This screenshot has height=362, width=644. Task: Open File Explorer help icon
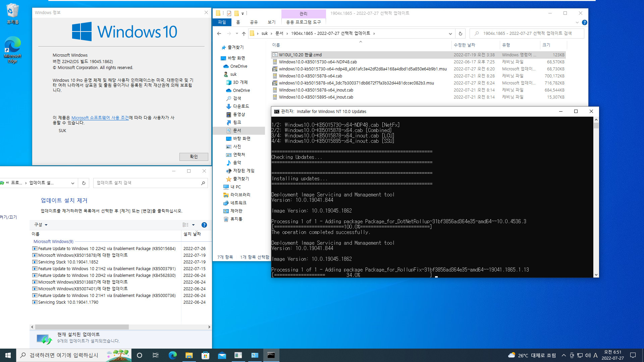coord(584,22)
